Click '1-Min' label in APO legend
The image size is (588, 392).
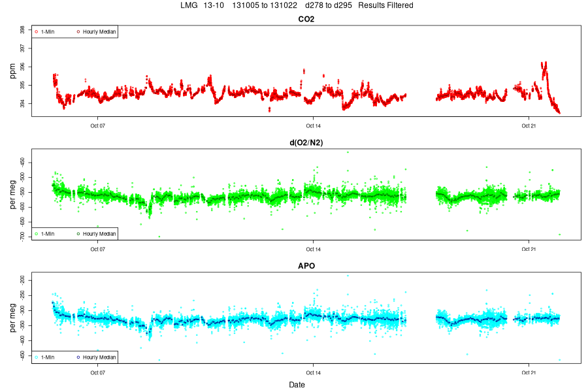pos(48,357)
